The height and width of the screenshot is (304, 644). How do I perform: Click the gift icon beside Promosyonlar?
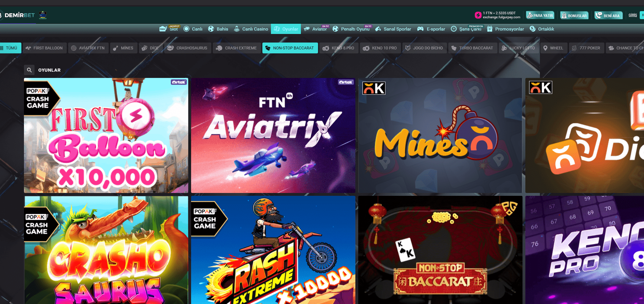(490, 29)
